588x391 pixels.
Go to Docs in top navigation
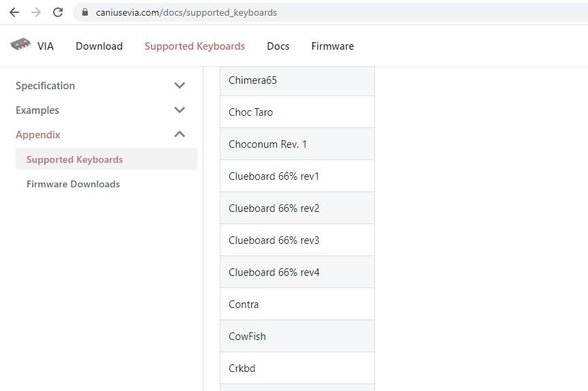(x=278, y=46)
